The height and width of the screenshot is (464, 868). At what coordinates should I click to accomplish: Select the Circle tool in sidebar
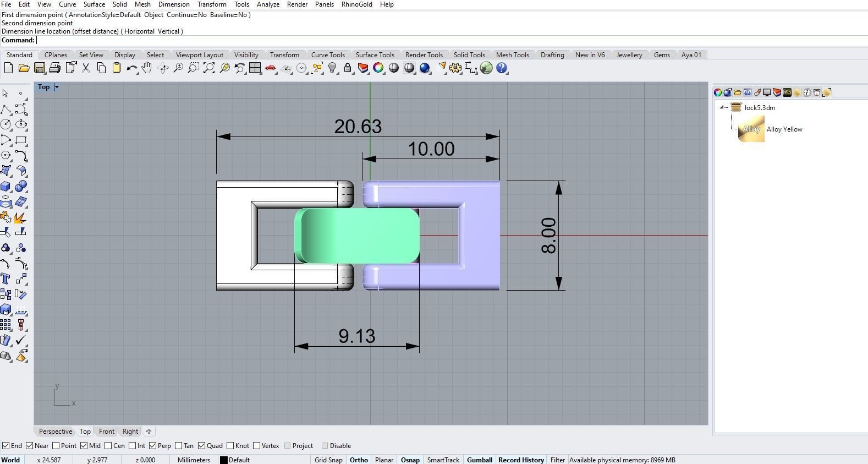(6, 124)
